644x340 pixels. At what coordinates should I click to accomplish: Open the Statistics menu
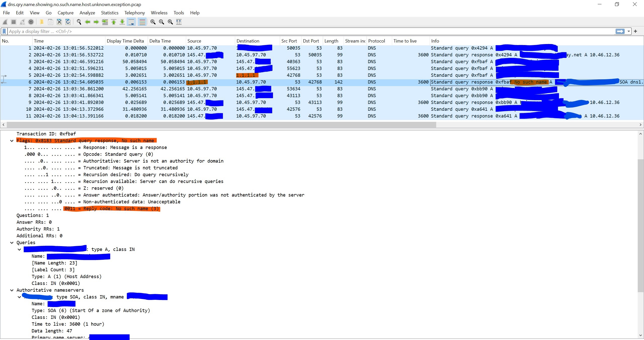[109, 13]
